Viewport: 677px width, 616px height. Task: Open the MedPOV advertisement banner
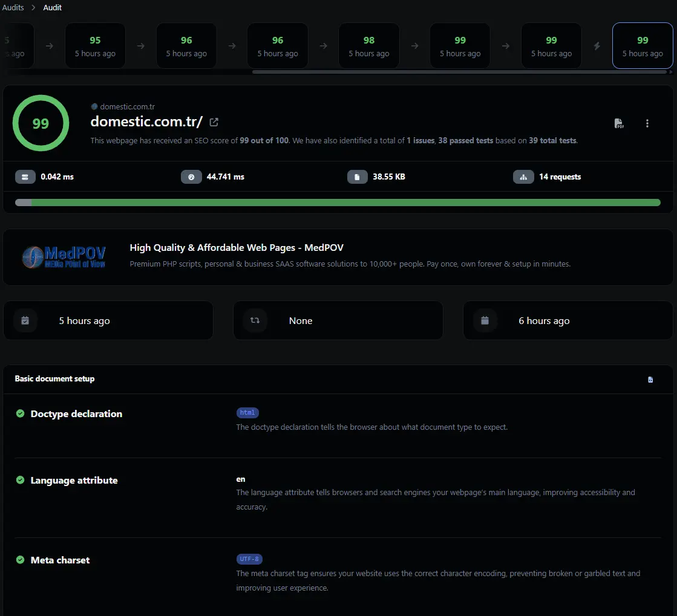338,256
